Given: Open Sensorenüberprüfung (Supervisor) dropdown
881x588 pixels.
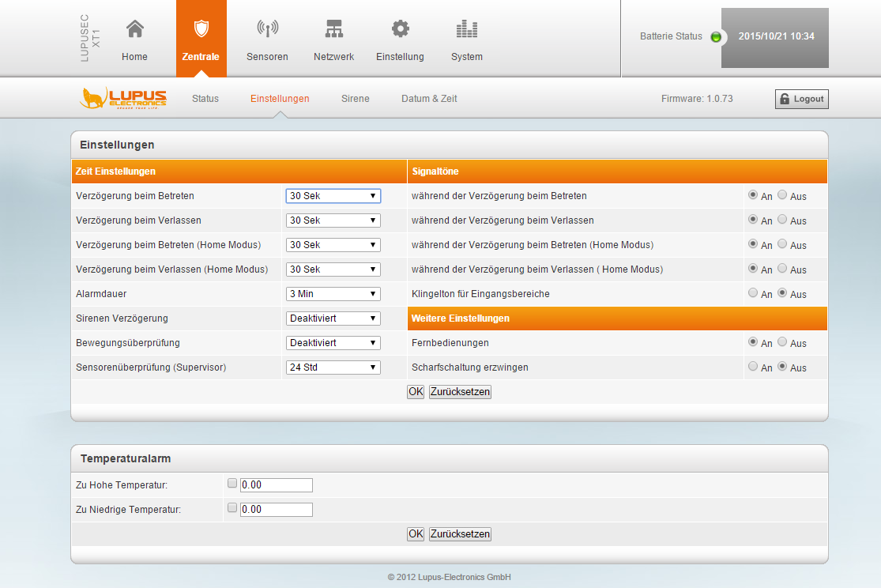Looking at the screenshot, I should tap(333, 367).
